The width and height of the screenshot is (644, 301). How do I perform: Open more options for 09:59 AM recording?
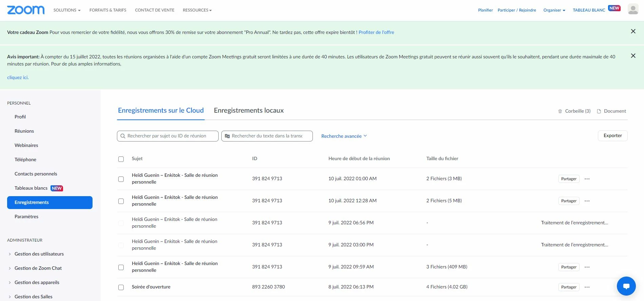pos(587,267)
